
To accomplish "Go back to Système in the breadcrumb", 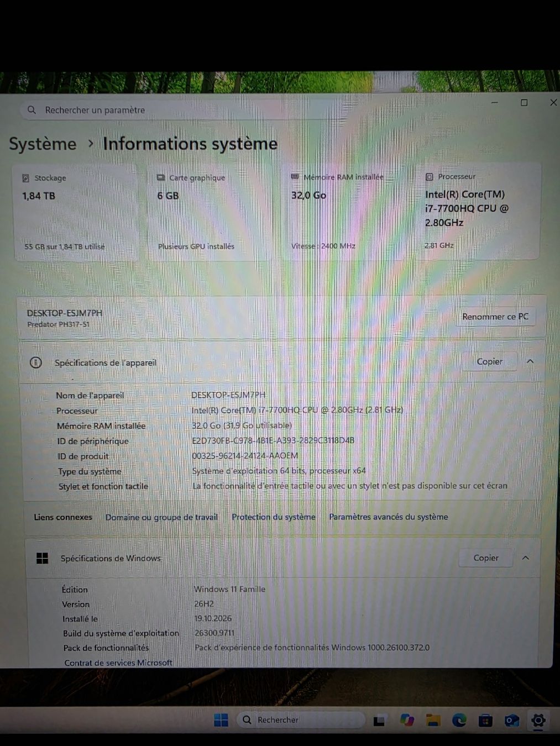I will [x=43, y=144].
